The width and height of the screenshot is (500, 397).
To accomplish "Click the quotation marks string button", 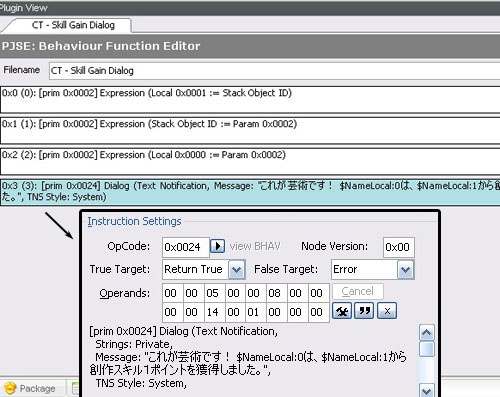I will [x=364, y=311].
